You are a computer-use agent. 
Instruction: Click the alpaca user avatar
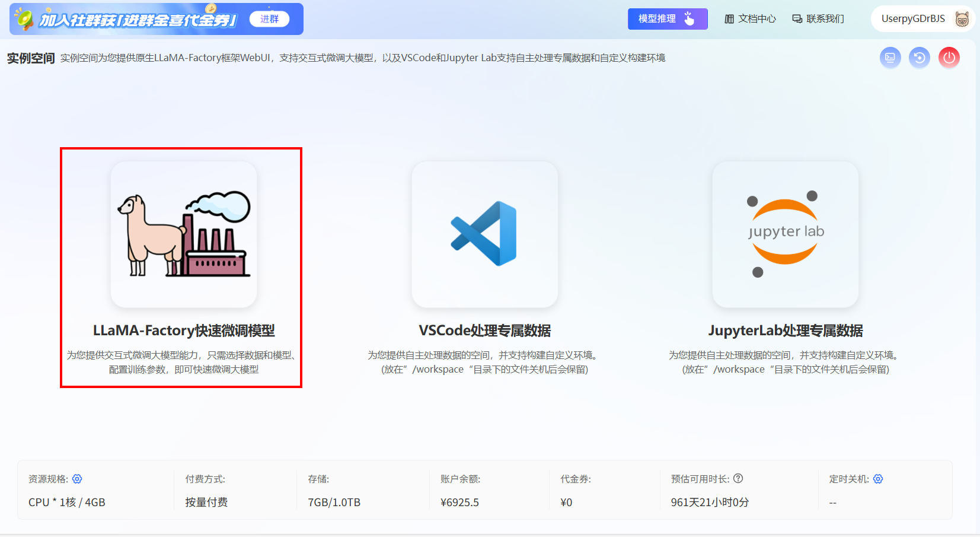tap(962, 19)
